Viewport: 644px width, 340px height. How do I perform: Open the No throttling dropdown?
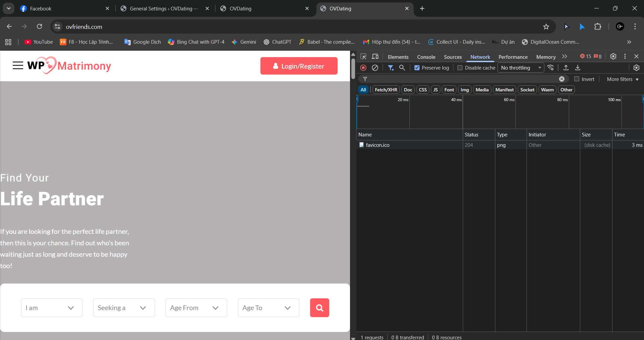[521, 68]
